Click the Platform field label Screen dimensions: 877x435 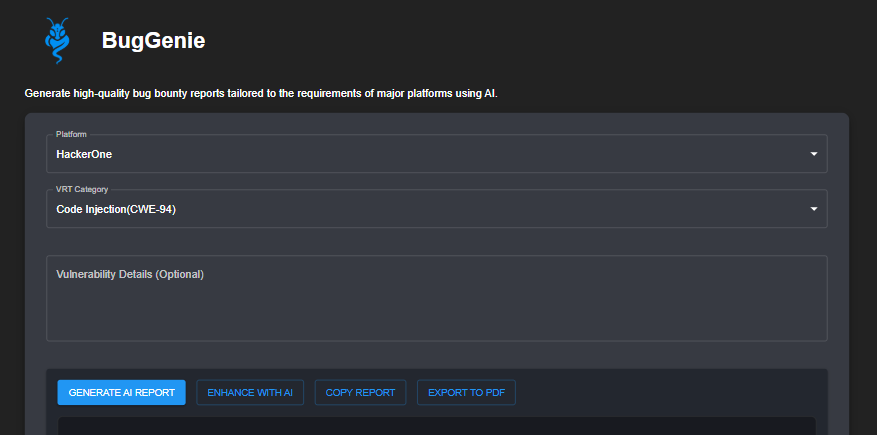tap(71, 134)
